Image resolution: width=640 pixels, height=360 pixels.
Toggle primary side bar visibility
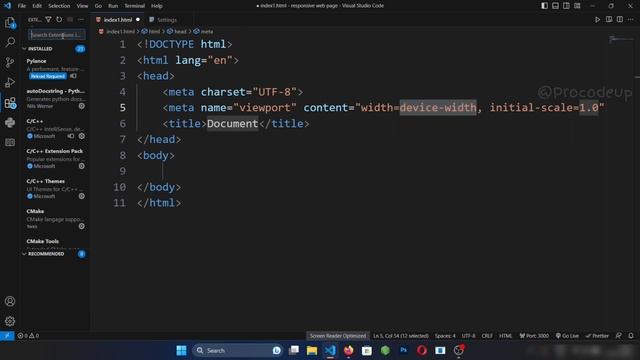pos(544,6)
